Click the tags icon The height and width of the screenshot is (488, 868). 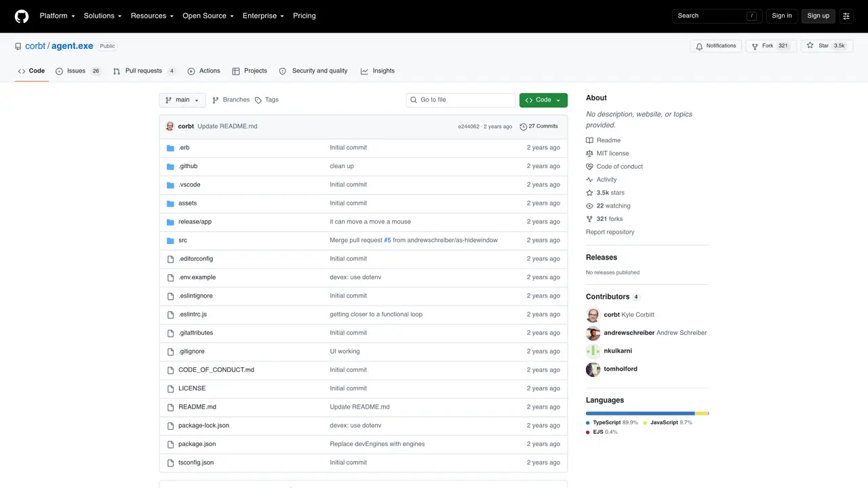pyautogui.click(x=258, y=100)
